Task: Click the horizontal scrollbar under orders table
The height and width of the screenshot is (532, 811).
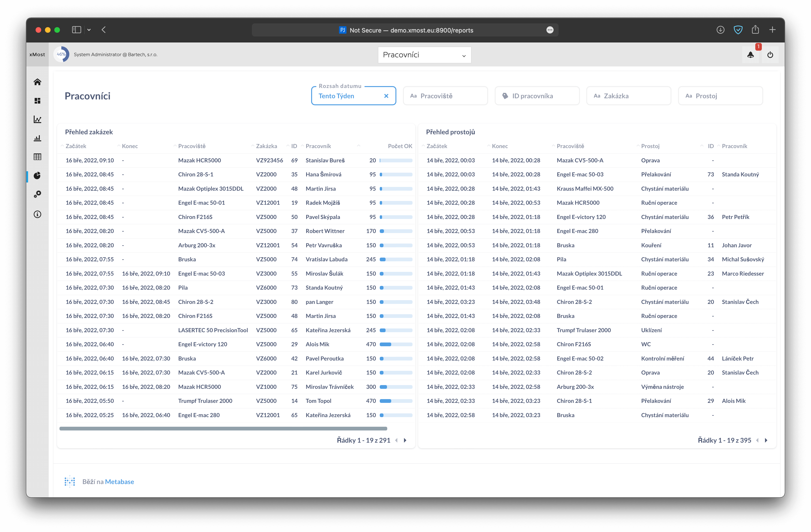Action: pyautogui.click(x=223, y=428)
